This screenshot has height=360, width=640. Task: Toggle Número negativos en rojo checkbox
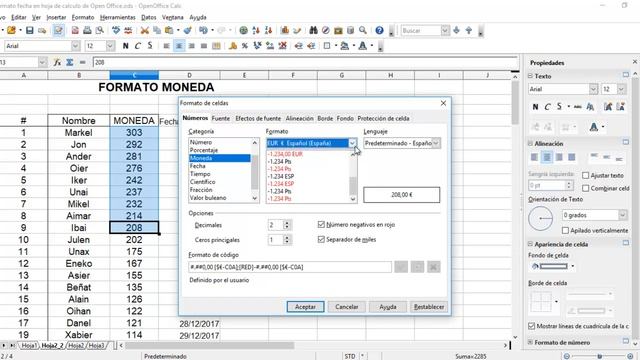[x=321, y=224]
